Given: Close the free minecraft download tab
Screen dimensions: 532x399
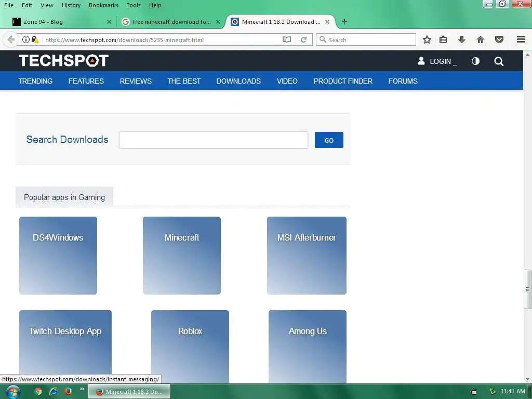Looking at the screenshot, I should click(x=218, y=22).
